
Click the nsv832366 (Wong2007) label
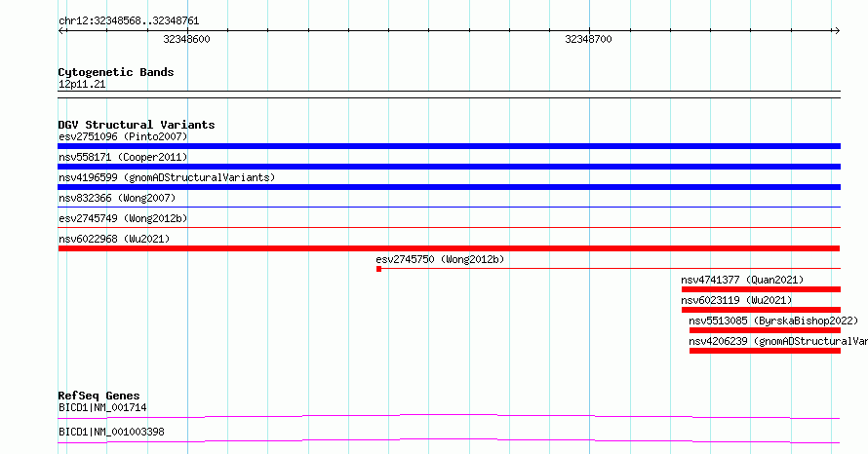click(117, 198)
